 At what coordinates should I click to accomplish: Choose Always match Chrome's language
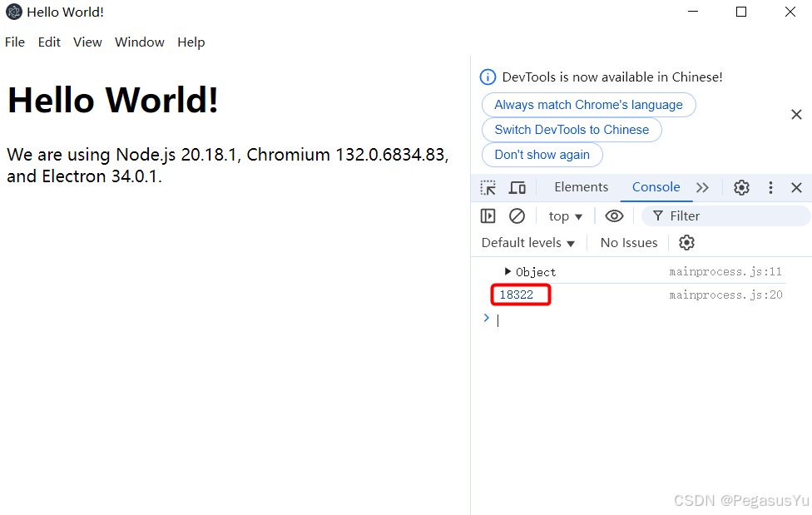click(x=589, y=105)
